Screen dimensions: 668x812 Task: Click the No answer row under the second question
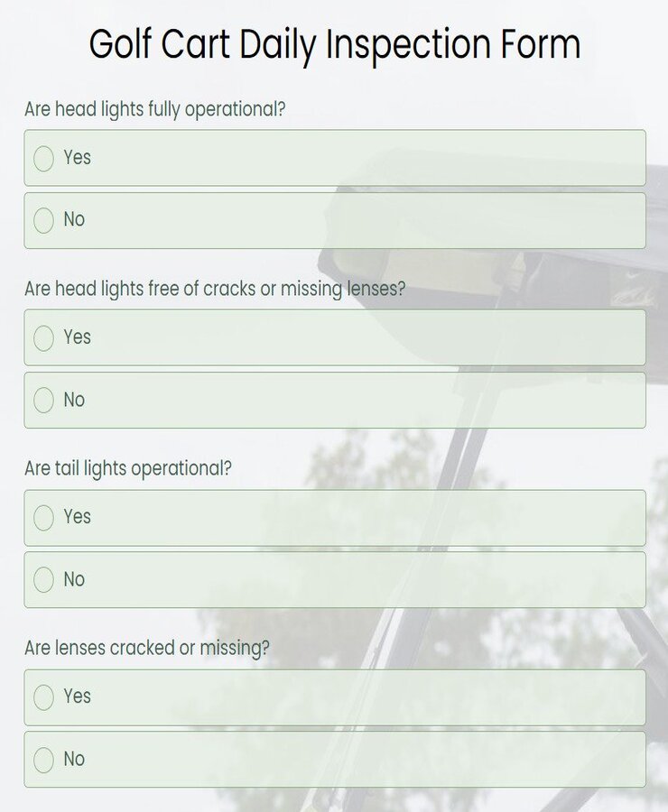[334, 400]
